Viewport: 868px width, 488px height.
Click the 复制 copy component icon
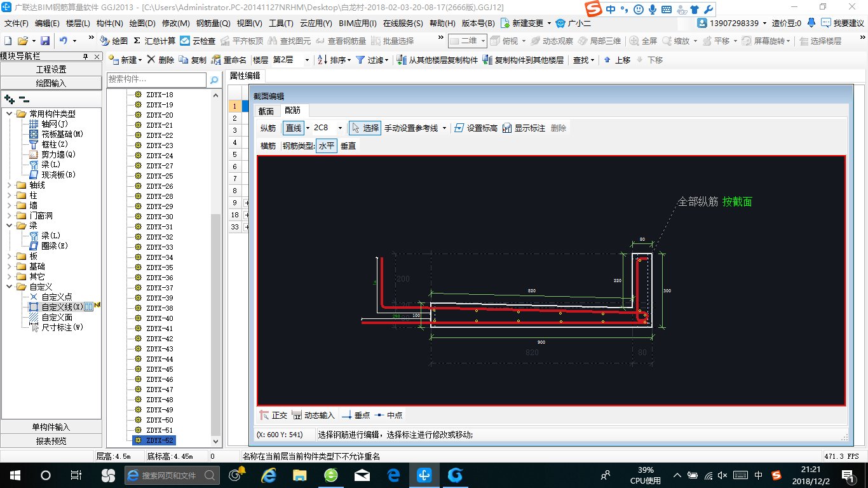coord(184,60)
